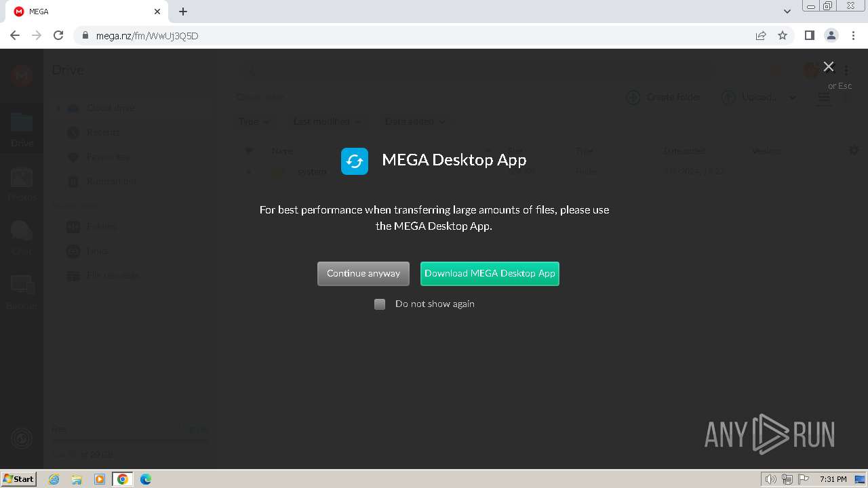Viewport: 868px width, 488px height.
Task: Open the network tray icon
Action: click(787, 479)
